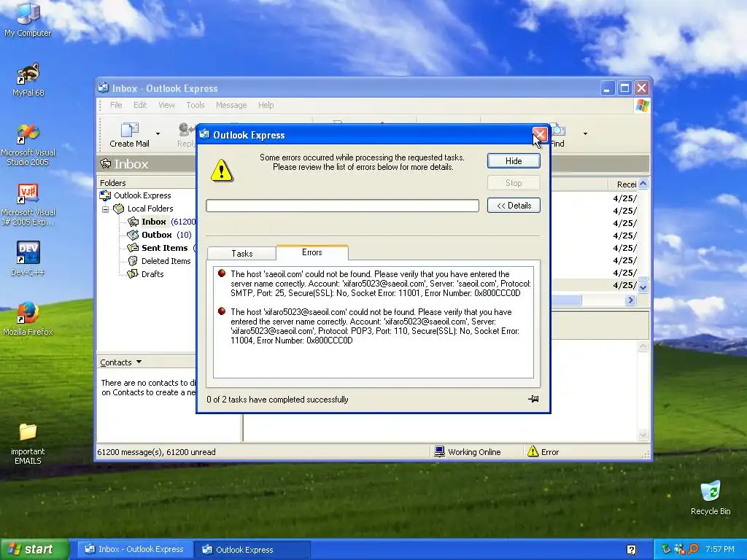This screenshot has height=560, width=747.
Task: Select the Dev-C++ desktop shortcut
Action: click(28, 258)
